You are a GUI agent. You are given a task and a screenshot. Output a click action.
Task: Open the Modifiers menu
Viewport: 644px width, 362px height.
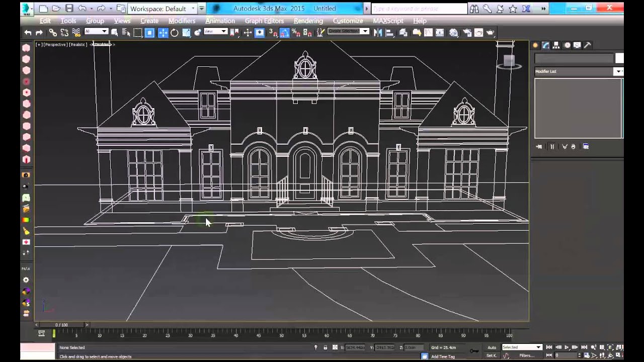[x=182, y=21]
